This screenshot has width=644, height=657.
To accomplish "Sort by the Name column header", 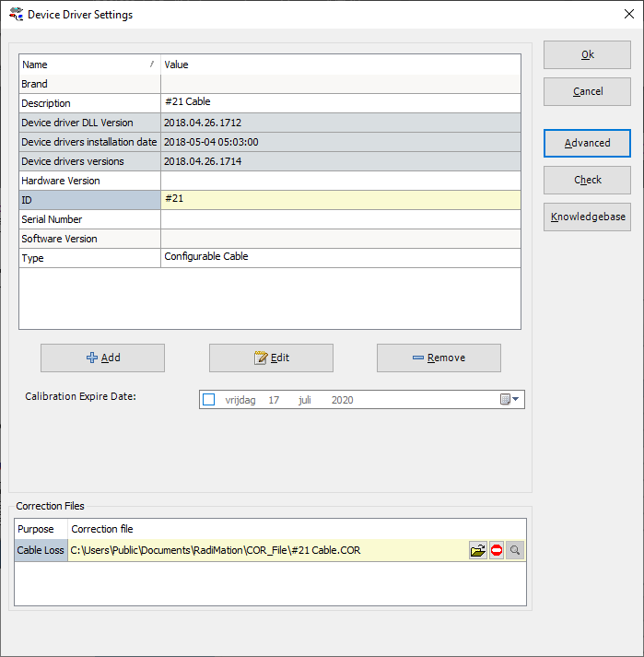I will click(x=89, y=65).
